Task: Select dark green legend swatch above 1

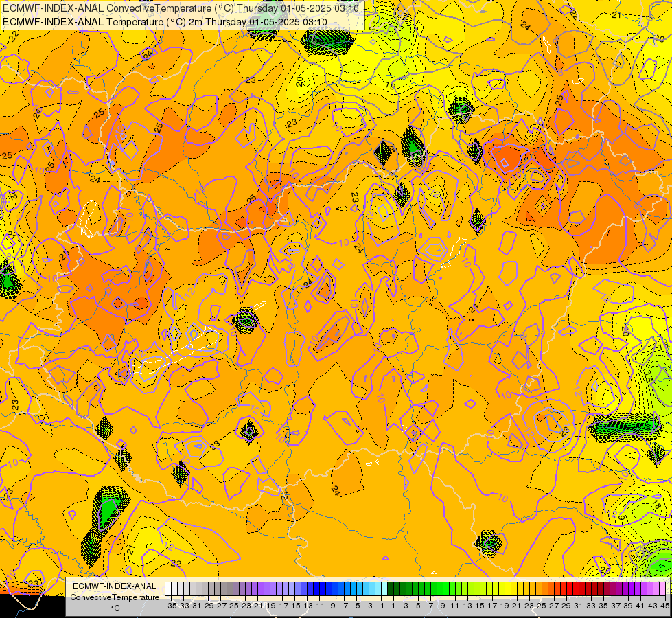Action: point(391,588)
